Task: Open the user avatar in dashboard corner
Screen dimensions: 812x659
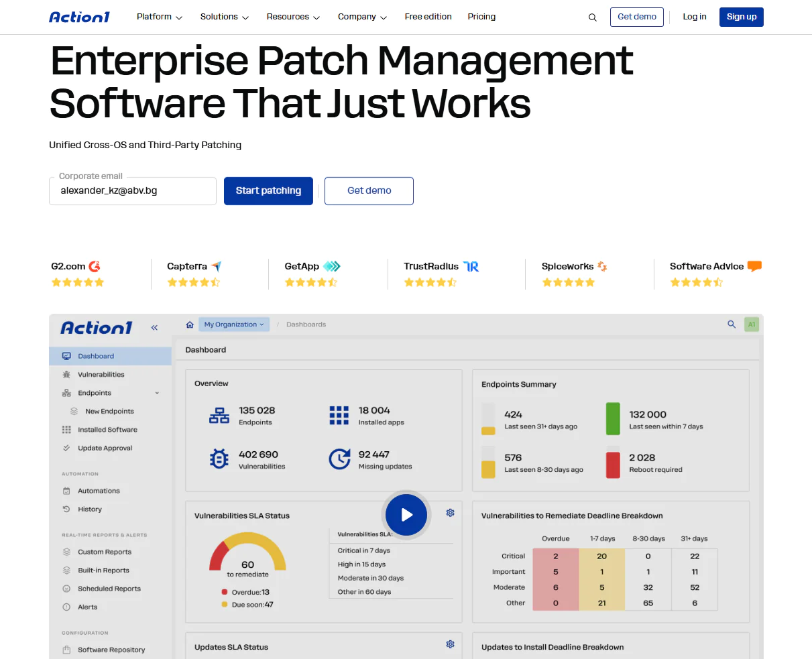Action: click(x=751, y=324)
